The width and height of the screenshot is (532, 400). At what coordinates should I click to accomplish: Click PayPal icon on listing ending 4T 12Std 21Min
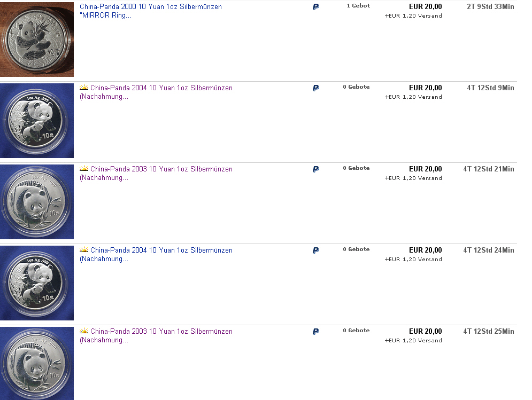315,169
